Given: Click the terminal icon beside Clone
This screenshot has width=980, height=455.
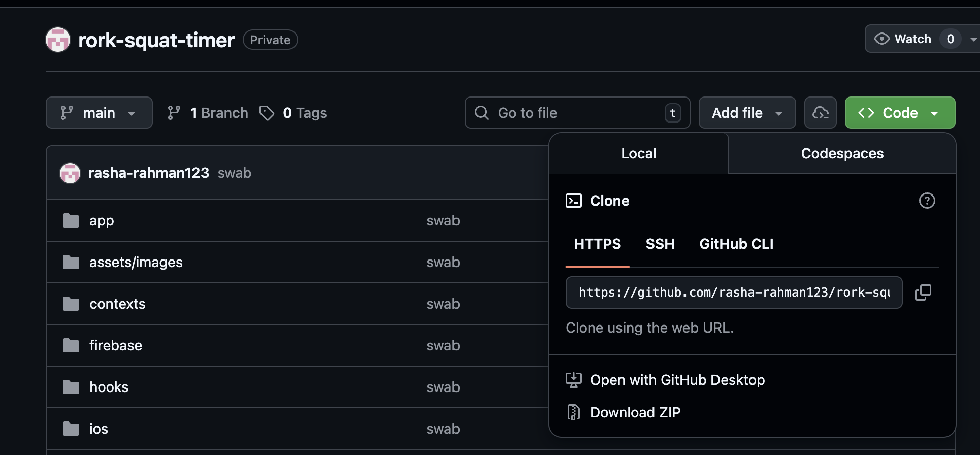Looking at the screenshot, I should pos(574,201).
